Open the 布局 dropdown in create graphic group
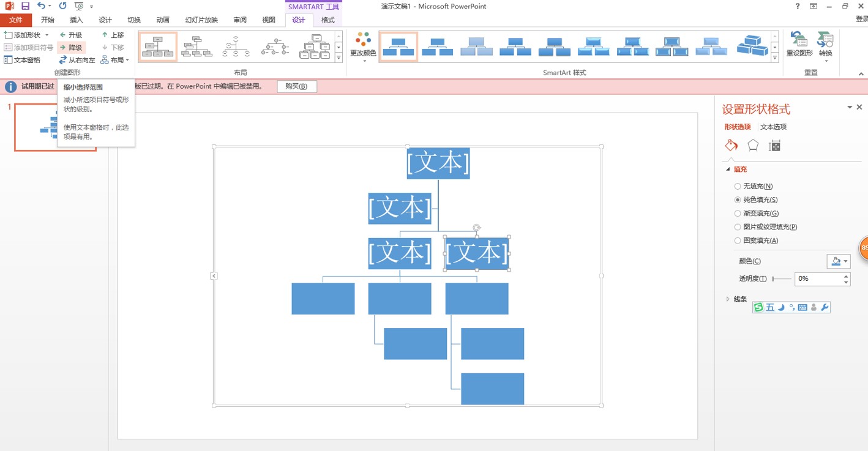Viewport: 868px width, 451px height. pos(115,60)
